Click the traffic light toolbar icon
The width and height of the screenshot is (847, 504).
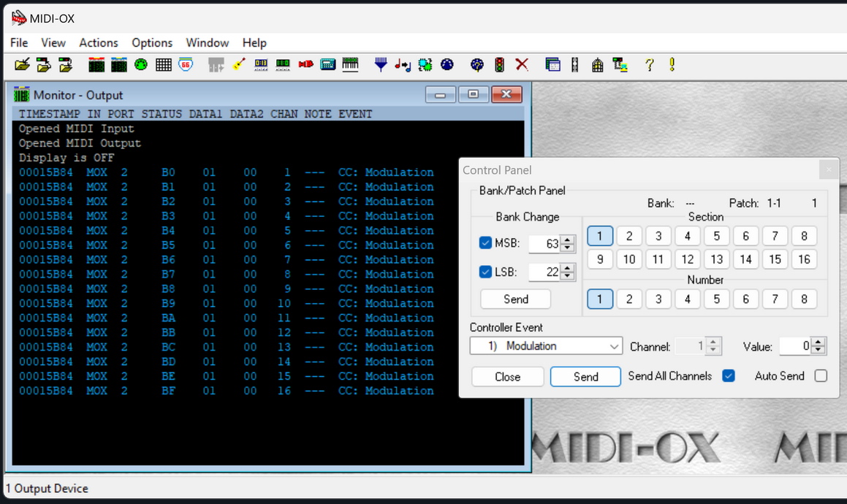pos(500,65)
